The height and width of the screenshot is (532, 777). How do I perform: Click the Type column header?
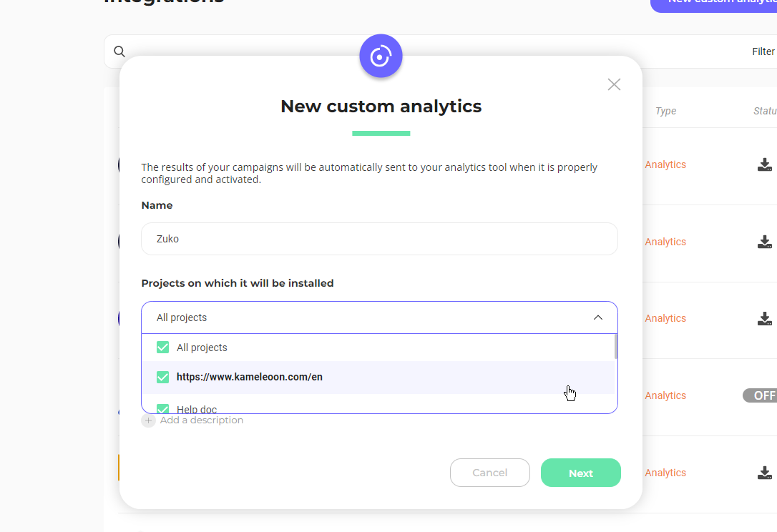[x=665, y=111]
